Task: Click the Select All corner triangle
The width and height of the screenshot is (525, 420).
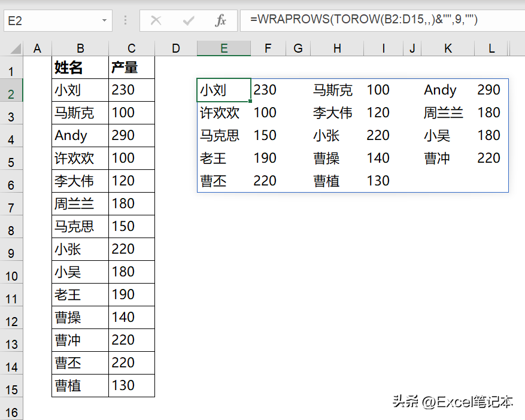Action: tap(16, 49)
